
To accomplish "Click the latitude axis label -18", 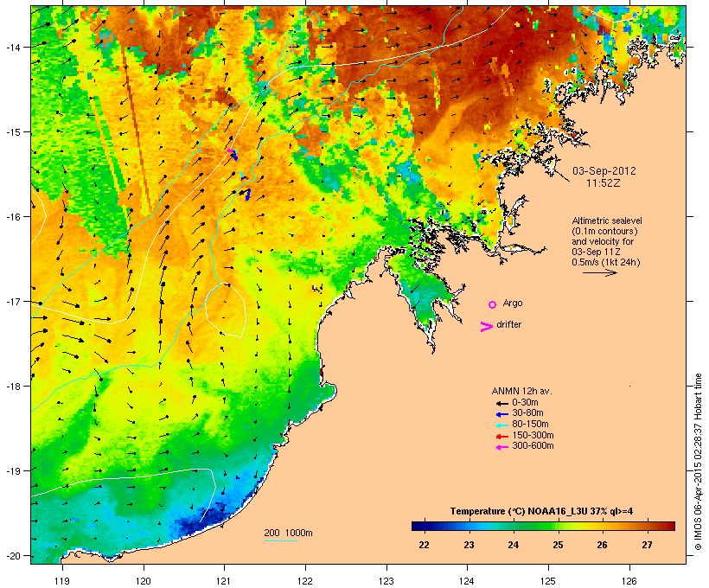I will pyautogui.click(x=12, y=386).
